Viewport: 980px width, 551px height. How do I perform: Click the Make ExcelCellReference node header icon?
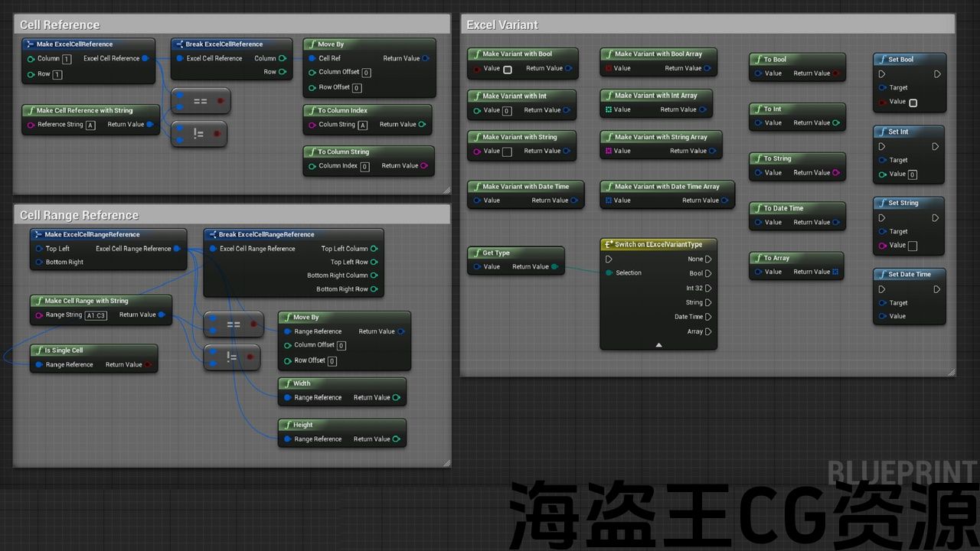[29, 44]
